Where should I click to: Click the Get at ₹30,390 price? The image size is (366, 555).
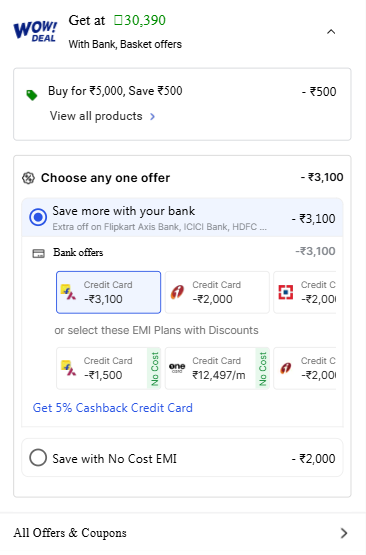[117, 21]
